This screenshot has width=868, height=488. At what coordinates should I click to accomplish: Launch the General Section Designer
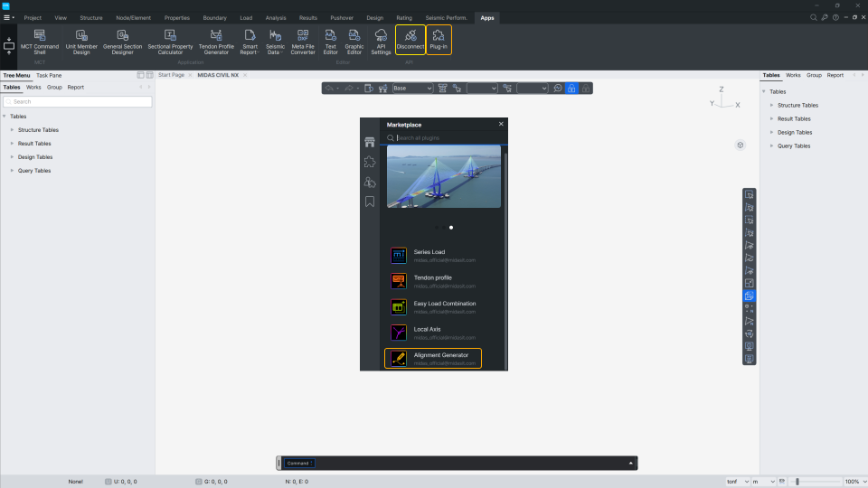(122, 42)
